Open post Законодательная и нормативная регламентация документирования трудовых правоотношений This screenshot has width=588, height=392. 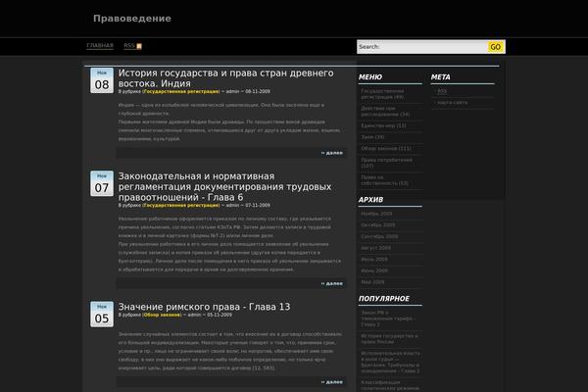click(224, 186)
